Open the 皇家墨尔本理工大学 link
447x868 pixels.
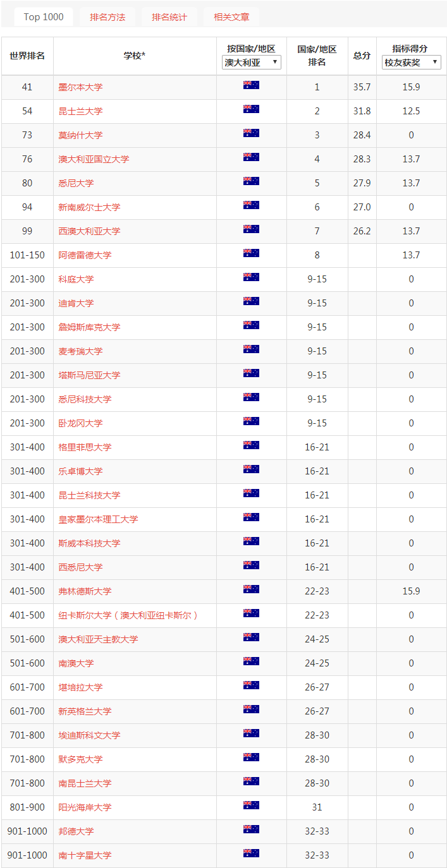point(98,519)
